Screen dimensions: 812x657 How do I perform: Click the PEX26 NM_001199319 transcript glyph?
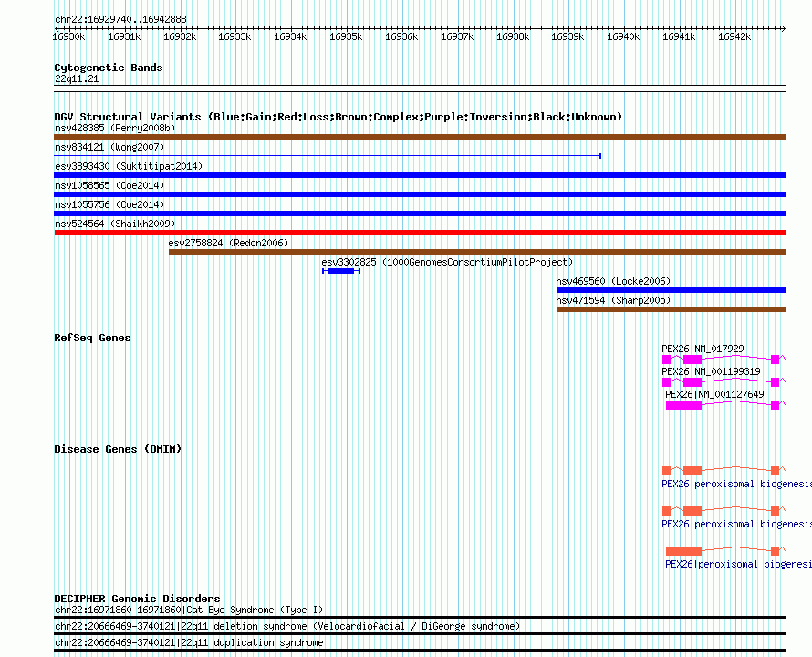coord(724,381)
